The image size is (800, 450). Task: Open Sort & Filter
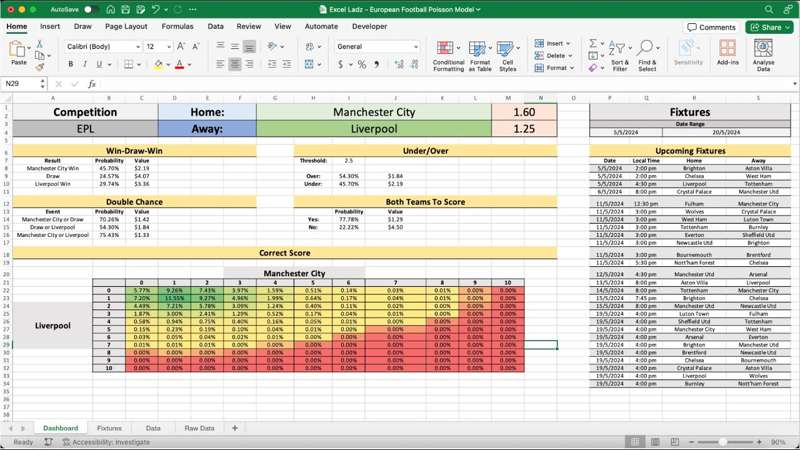pos(620,56)
